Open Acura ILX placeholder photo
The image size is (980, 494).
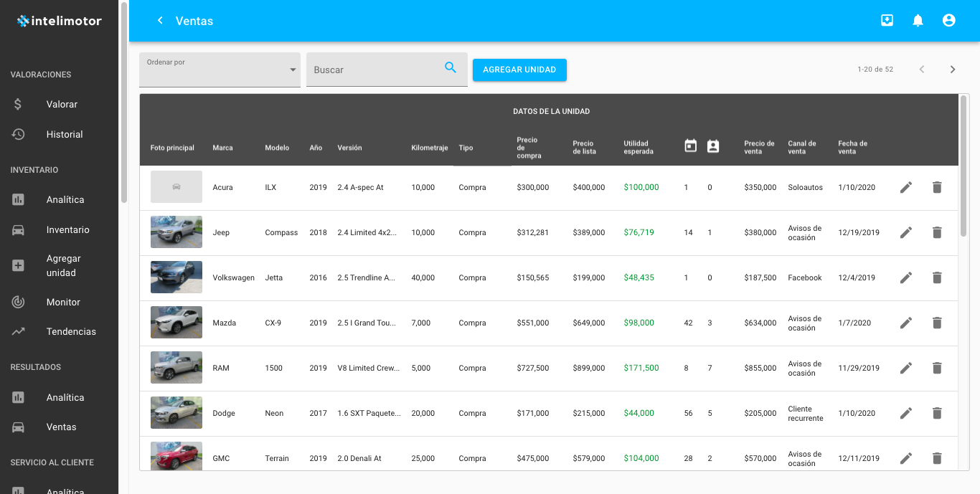point(176,186)
